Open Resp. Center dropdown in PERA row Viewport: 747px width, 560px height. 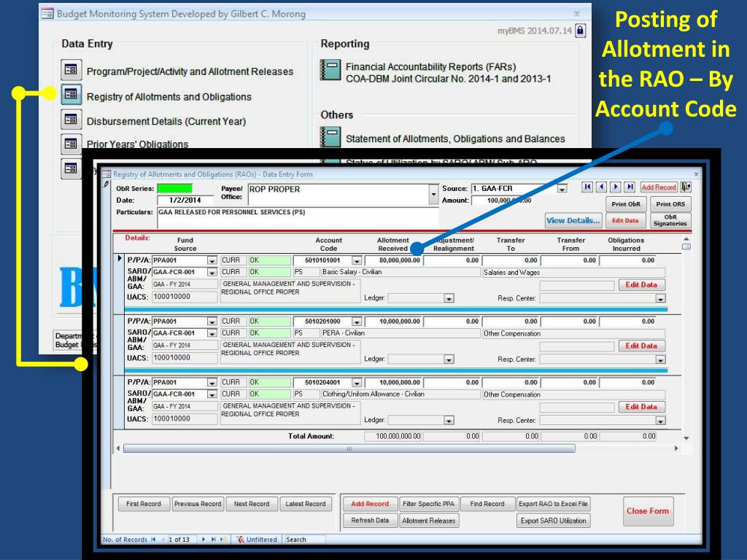[659, 359]
